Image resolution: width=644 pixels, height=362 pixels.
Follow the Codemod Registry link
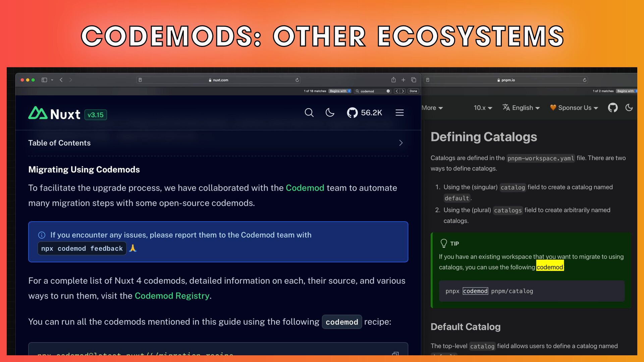pyautogui.click(x=172, y=296)
